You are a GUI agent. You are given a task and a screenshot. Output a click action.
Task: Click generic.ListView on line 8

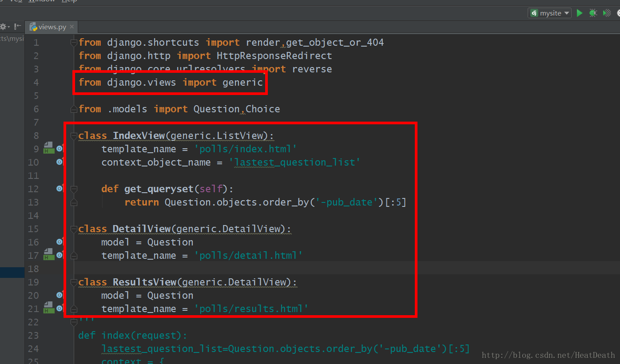[217, 136]
